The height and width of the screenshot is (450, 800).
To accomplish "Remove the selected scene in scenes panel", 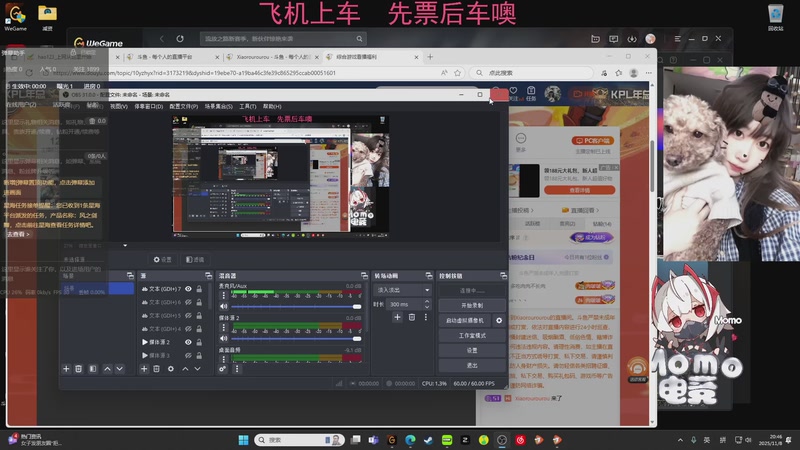I will pos(79,369).
